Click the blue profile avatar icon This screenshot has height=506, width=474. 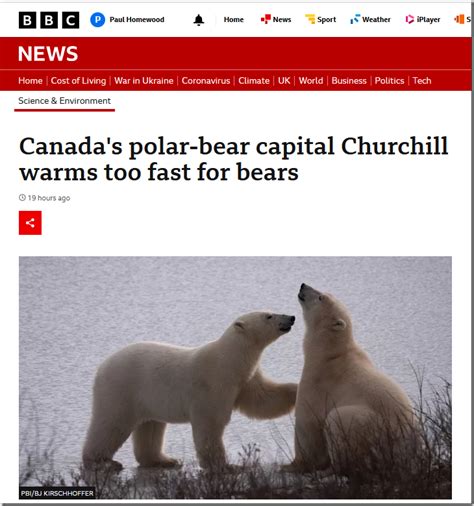point(98,20)
